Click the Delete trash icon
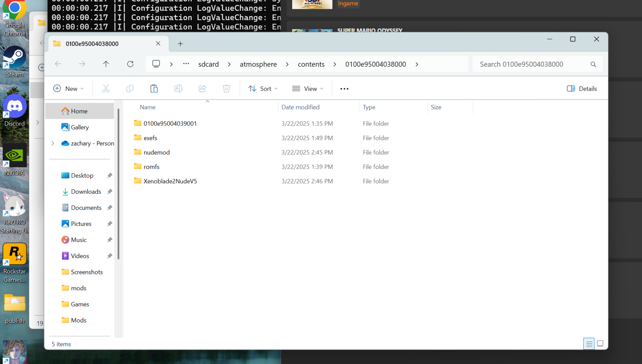This screenshot has width=642, height=364. pyautogui.click(x=226, y=89)
